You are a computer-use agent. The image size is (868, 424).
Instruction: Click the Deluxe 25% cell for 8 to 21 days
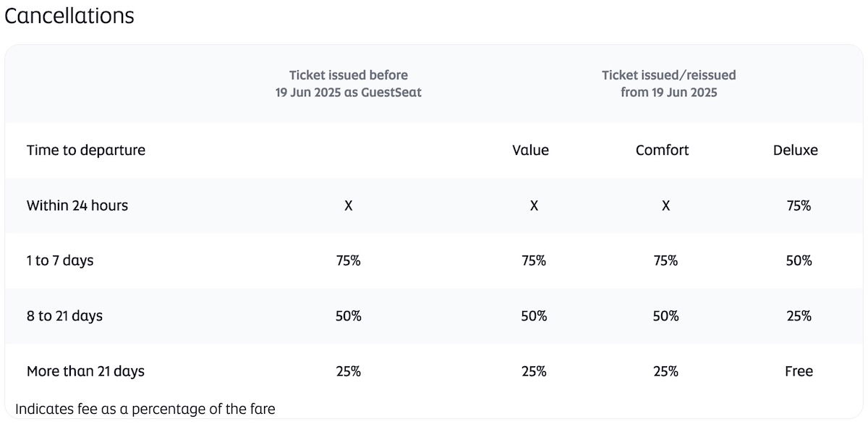pos(799,316)
